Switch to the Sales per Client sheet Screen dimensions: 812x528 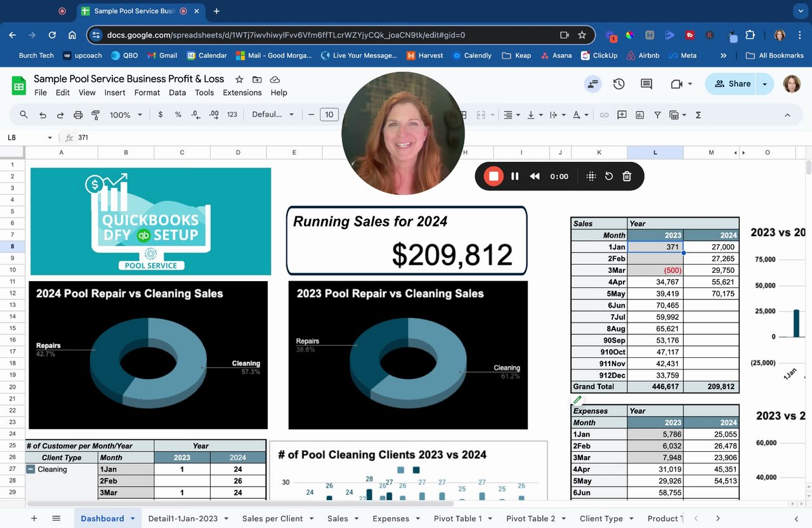(x=273, y=518)
